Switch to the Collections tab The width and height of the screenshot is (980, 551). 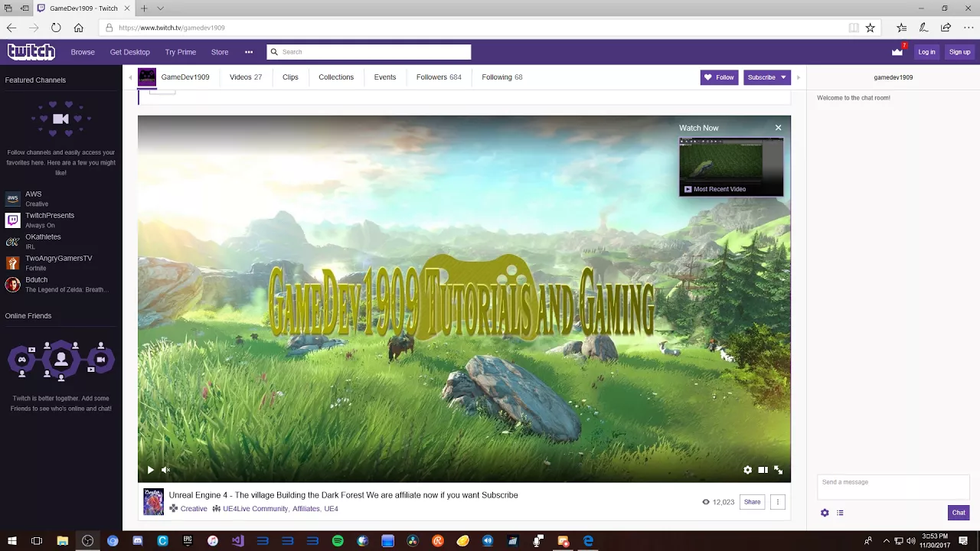(336, 77)
